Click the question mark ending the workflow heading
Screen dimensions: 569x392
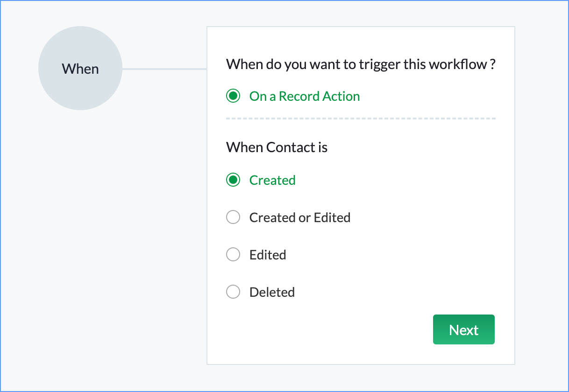tap(492, 64)
